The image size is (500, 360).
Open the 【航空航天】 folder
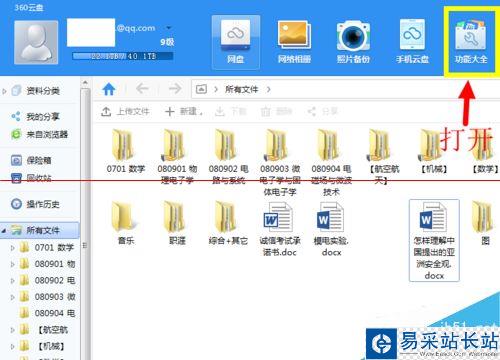coord(383,157)
